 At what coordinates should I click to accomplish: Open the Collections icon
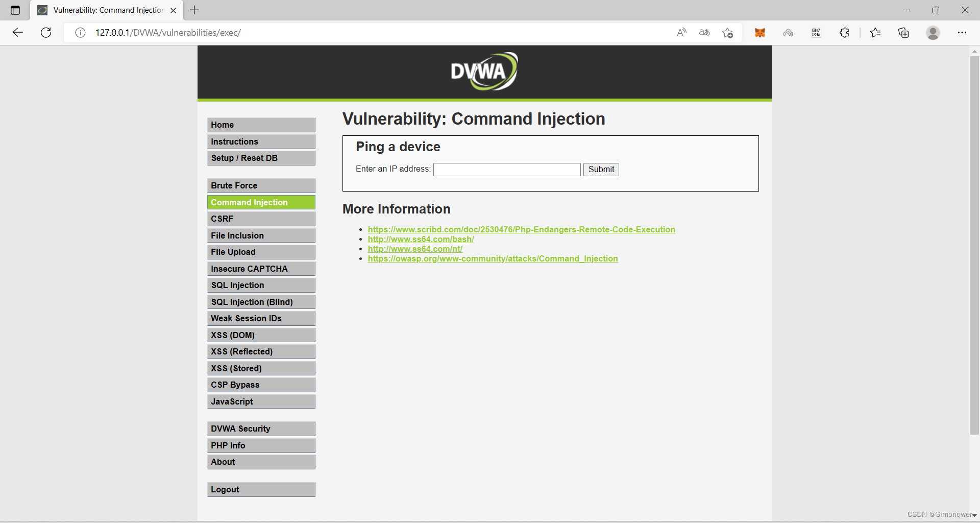pyautogui.click(x=903, y=33)
